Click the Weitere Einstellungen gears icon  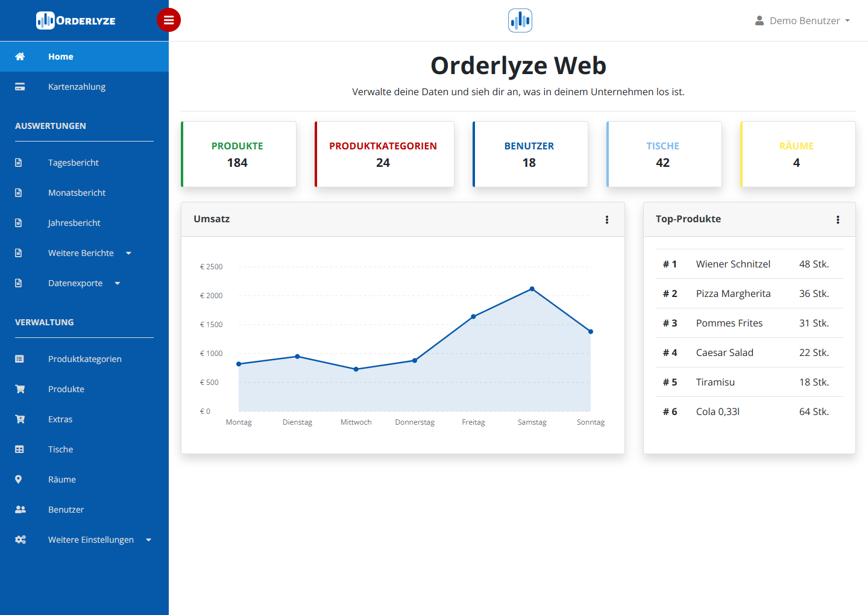tap(20, 540)
